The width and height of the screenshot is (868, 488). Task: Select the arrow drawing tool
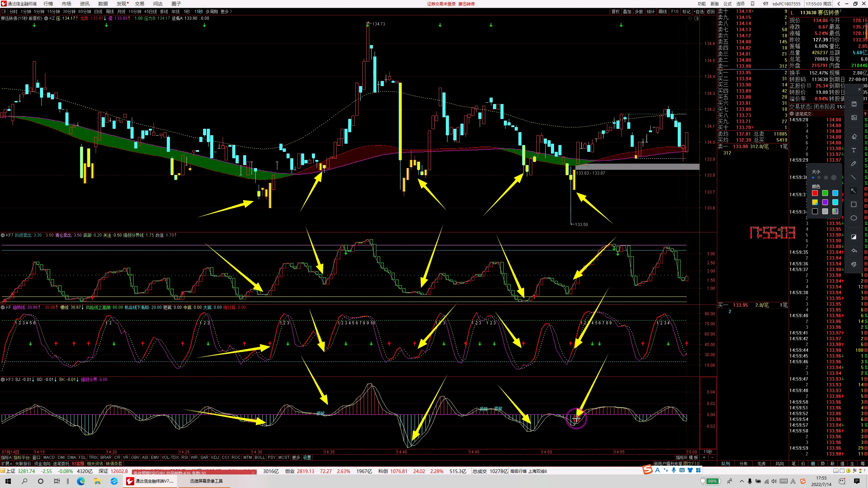point(854,191)
